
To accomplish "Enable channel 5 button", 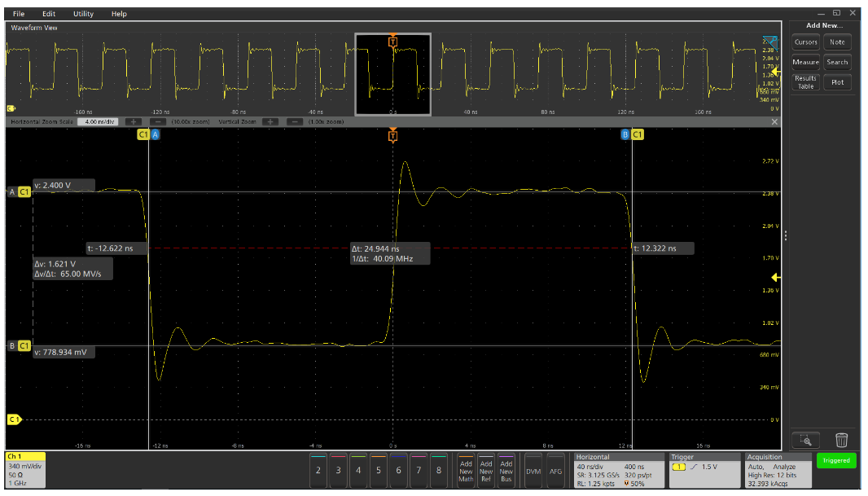I will point(378,470).
